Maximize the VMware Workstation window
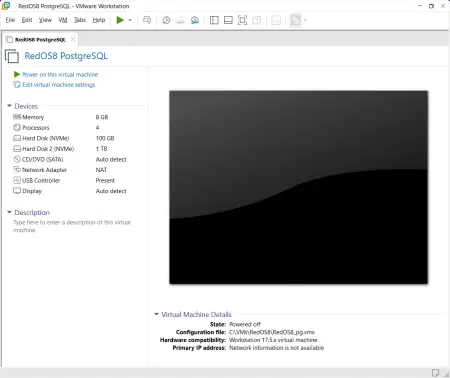This screenshot has width=450, height=378. 431,6
